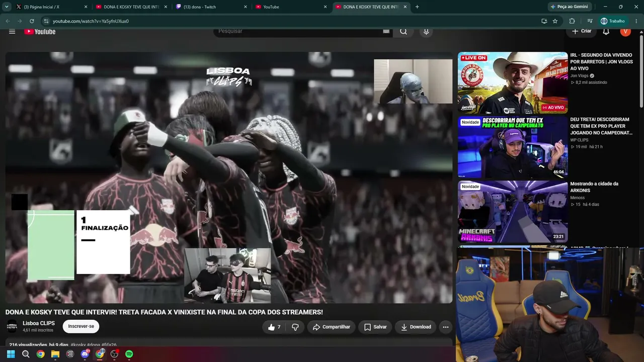This screenshot has width=644, height=362.
Task: Click the WP CLIPS channel name
Action: [579, 140]
